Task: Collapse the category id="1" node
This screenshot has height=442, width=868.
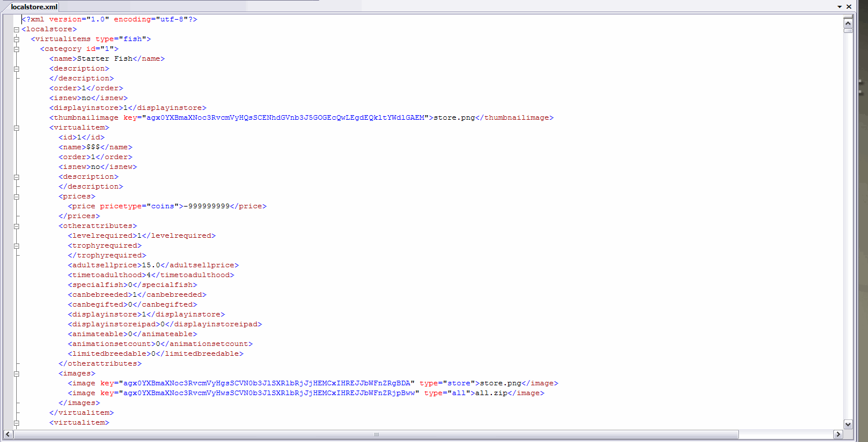Action: coord(16,49)
